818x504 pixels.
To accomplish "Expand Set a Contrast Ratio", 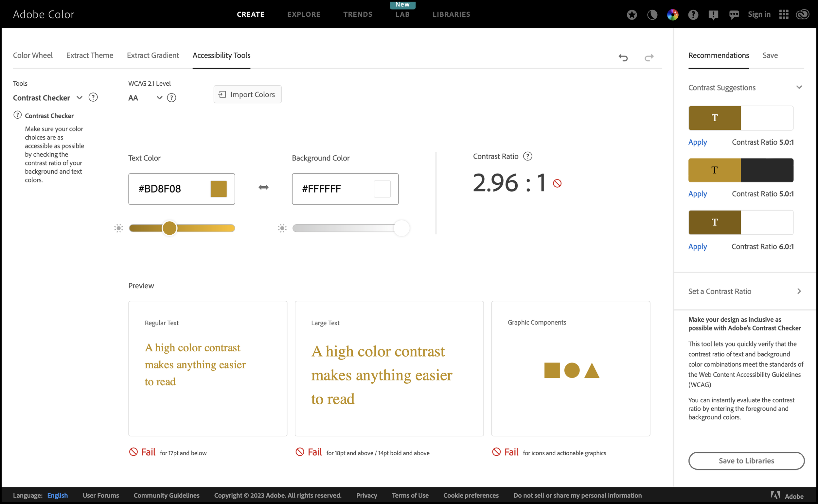I will [799, 291].
